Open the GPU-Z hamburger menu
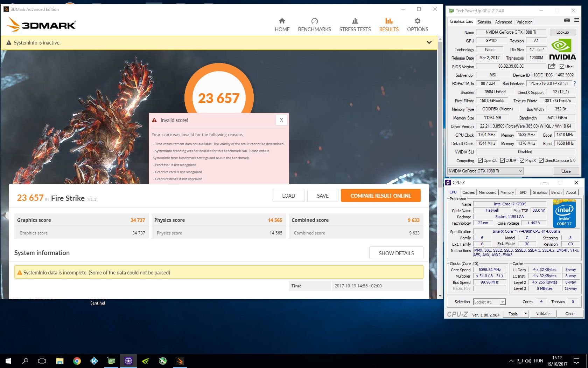Screen dimensions: 588x368 [576, 20]
